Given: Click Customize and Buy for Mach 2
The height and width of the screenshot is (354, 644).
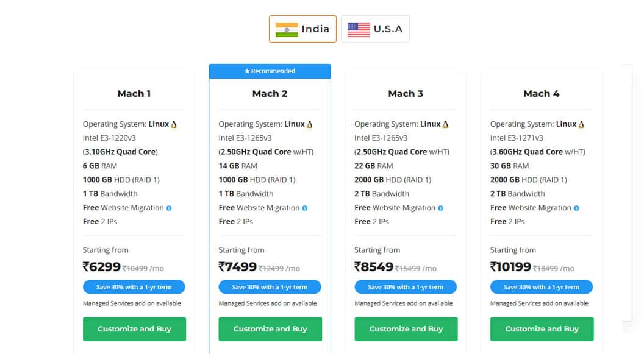Looking at the screenshot, I should click(270, 329).
